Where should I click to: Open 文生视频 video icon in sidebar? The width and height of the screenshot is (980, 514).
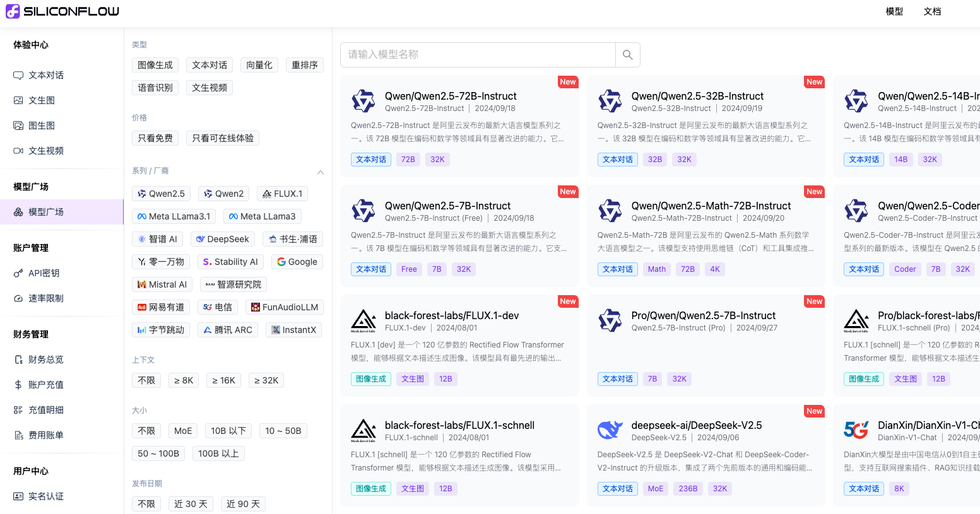tap(18, 151)
